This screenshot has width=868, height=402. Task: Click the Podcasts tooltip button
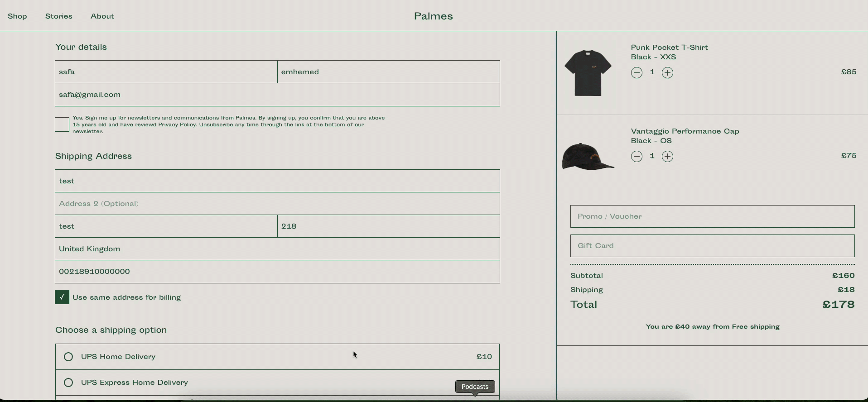(x=475, y=387)
